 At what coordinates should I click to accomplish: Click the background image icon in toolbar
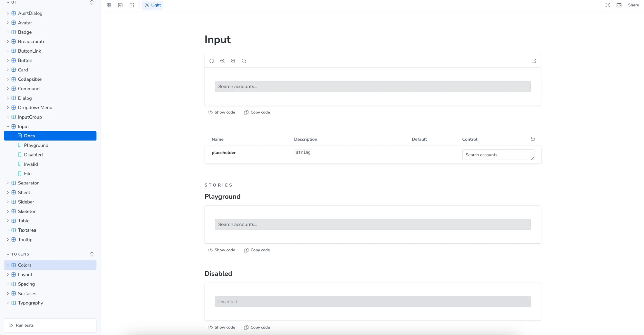point(120,5)
